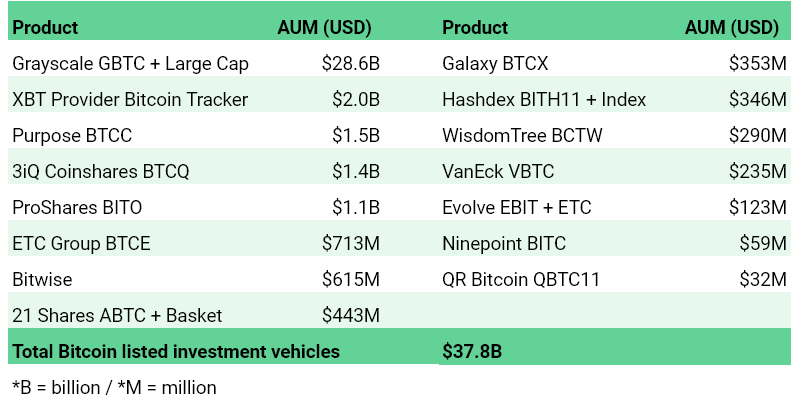Select the XBT Provider Bitcoin Tracker row

(x=130, y=100)
